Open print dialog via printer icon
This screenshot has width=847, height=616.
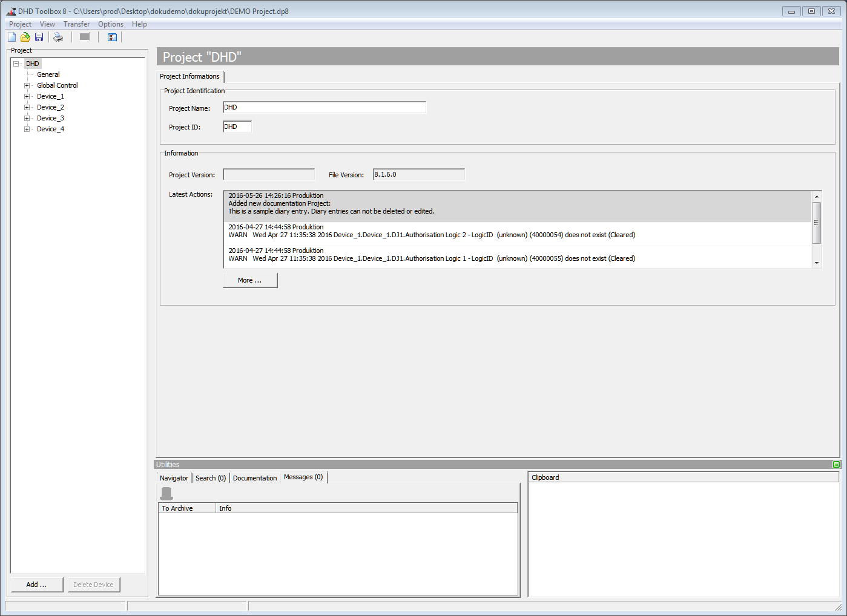pyautogui.click(x=58, y=37)
